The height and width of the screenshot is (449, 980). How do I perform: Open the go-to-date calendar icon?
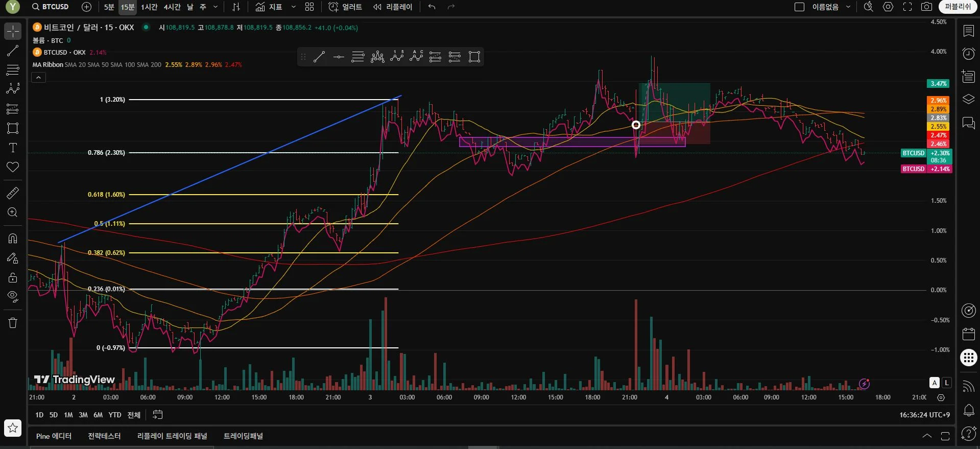click(158, 415)
